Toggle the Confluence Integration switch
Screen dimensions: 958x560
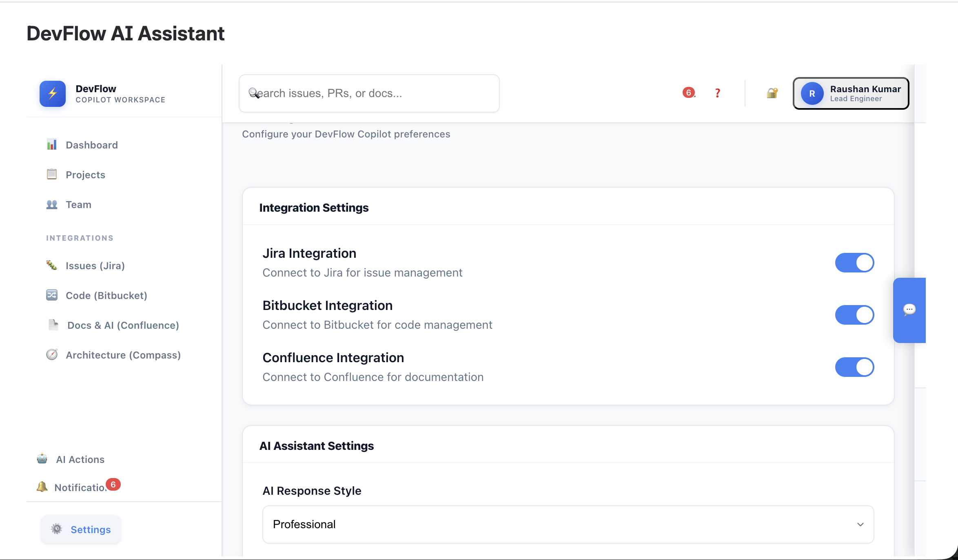point(854,367)
